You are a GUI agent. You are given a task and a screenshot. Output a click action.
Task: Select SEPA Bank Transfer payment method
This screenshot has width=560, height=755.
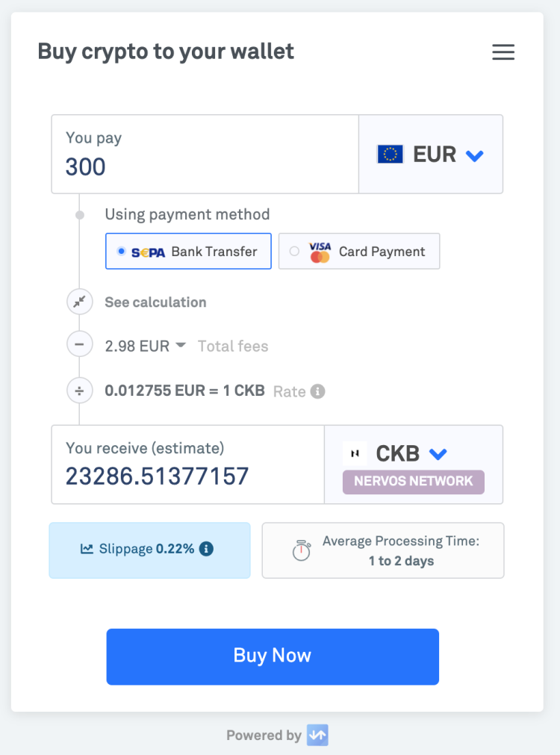point(188,252)
